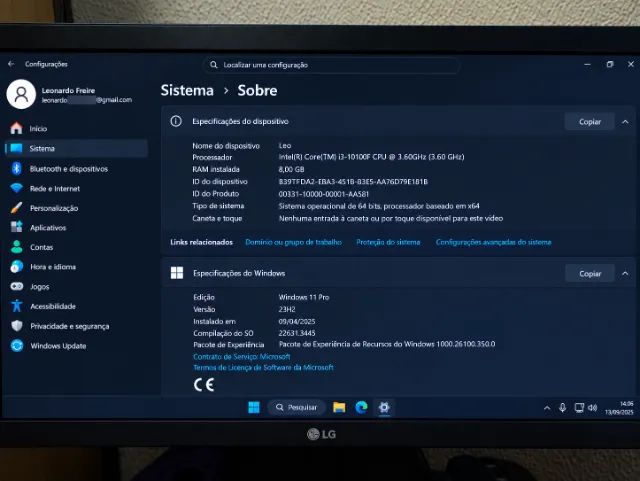Show hidden icons with the tray chevron

(x=547, y=408)
